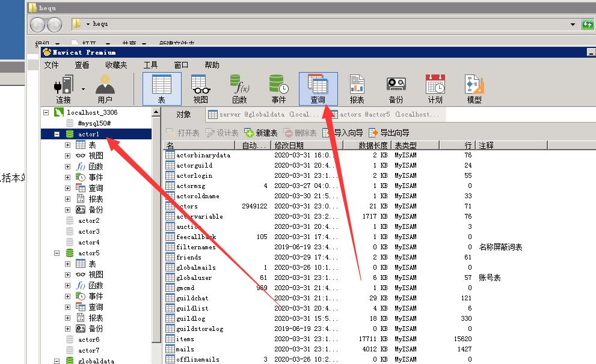The width and height of the screenshot is (596, 364).
Task: Click the tree scrollbar up arrow
Action: point(156,112)
